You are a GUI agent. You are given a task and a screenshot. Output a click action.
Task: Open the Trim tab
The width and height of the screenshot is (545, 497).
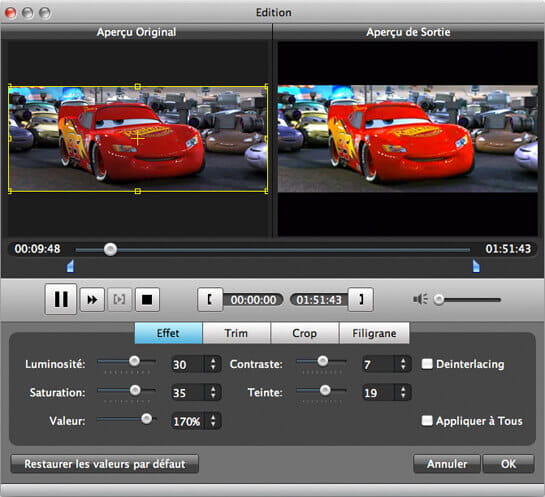236,333
